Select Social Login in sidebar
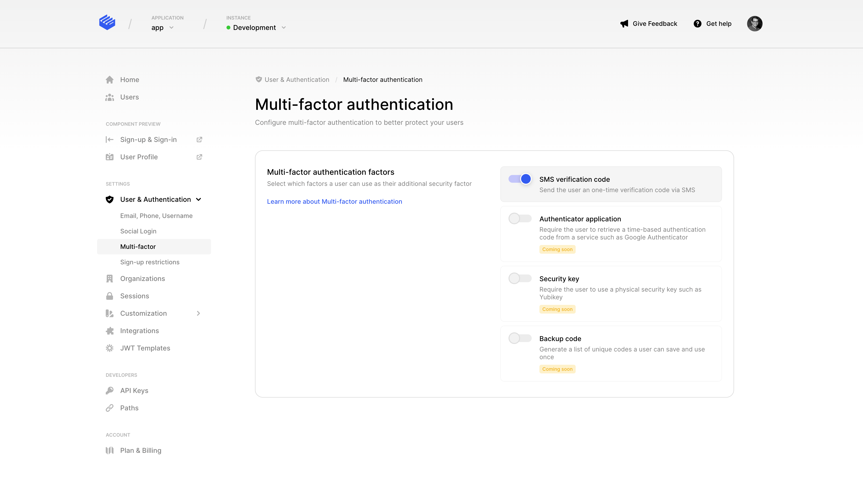The image size is (863, 504). click(138, 231)
